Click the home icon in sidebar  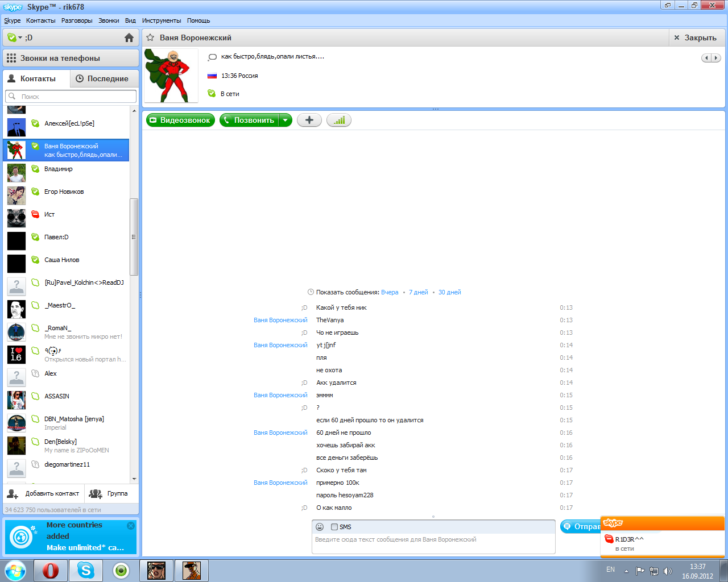pos(129,38)
